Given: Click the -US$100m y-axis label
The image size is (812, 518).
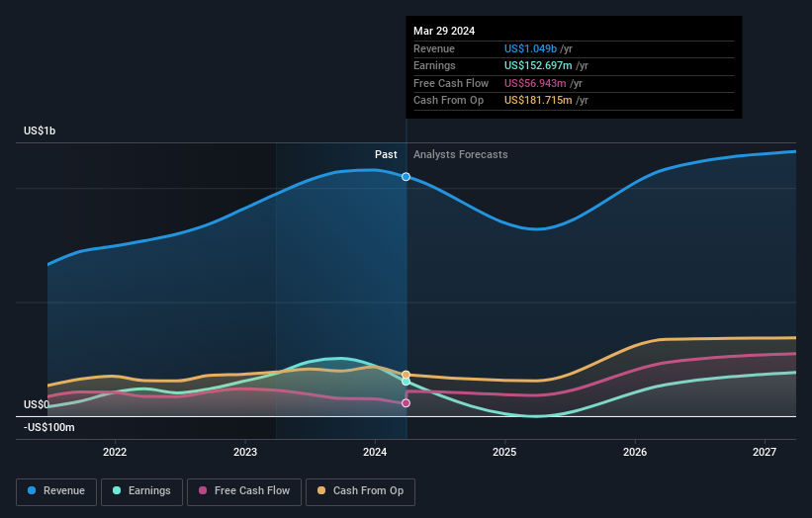Looking at the screenshot, I should 49,427.
